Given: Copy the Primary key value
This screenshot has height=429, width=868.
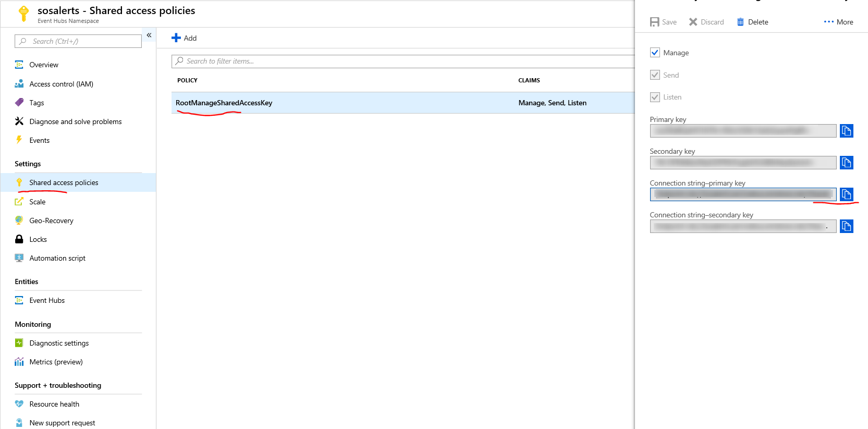Looking at the screenshot, I should coord(847,131).
